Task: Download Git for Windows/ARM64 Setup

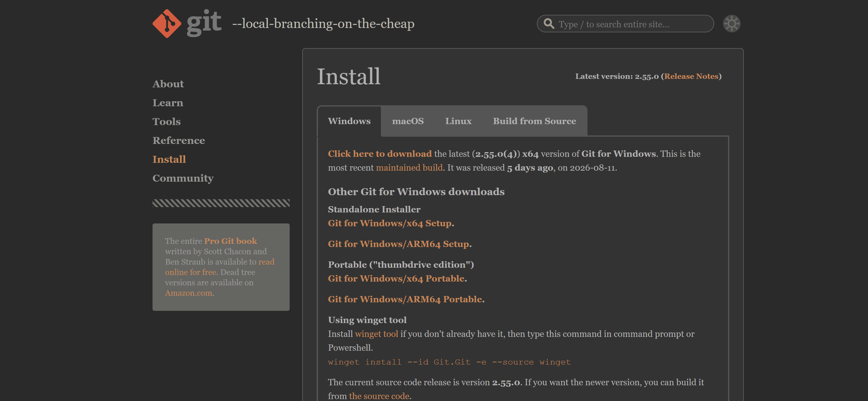Action: tap(399, 244)
